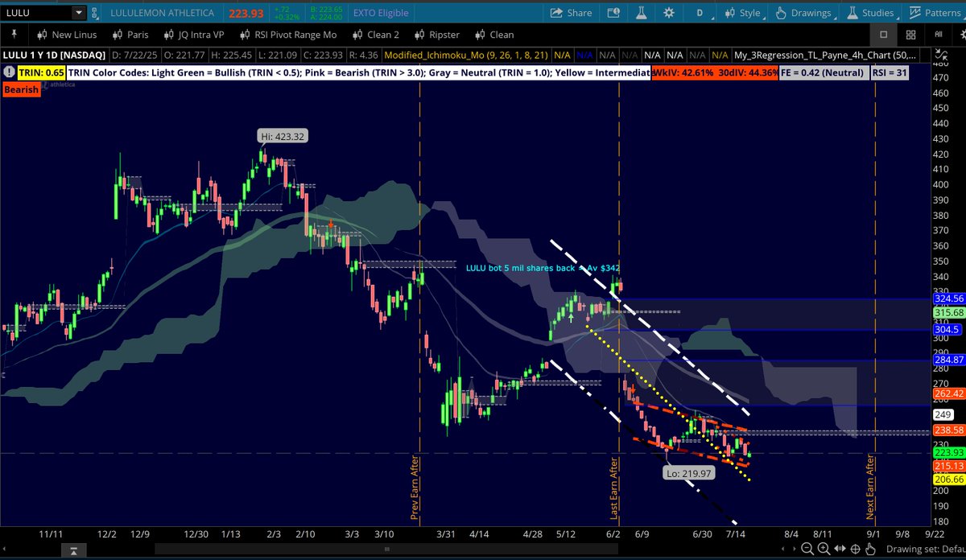
Task: Click the 304.5 price level label
Action: point(948,330)
